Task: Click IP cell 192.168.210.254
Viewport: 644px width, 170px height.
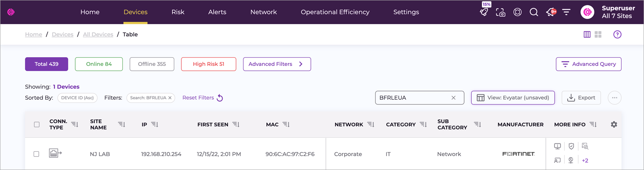Action: 161,154
